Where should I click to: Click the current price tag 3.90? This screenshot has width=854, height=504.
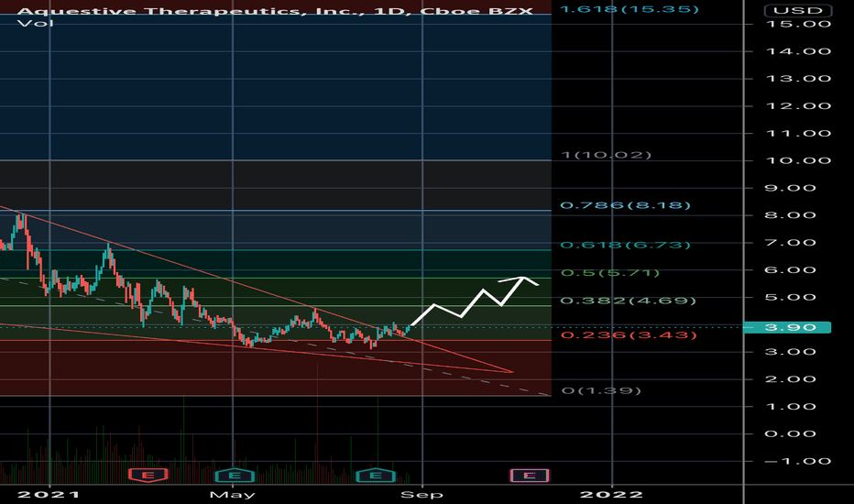point(787,327)
